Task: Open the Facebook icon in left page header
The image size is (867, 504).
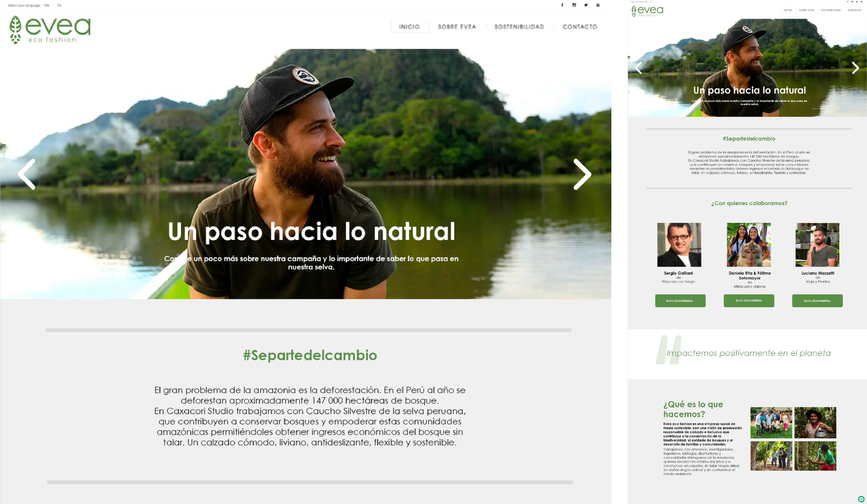Action: [562, 5]
